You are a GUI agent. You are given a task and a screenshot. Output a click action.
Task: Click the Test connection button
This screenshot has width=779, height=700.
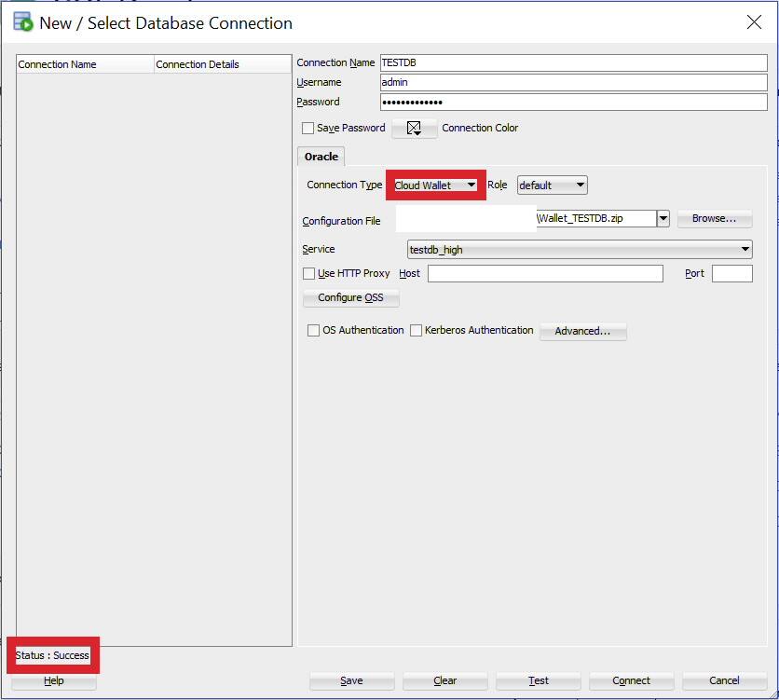[538, 680]
